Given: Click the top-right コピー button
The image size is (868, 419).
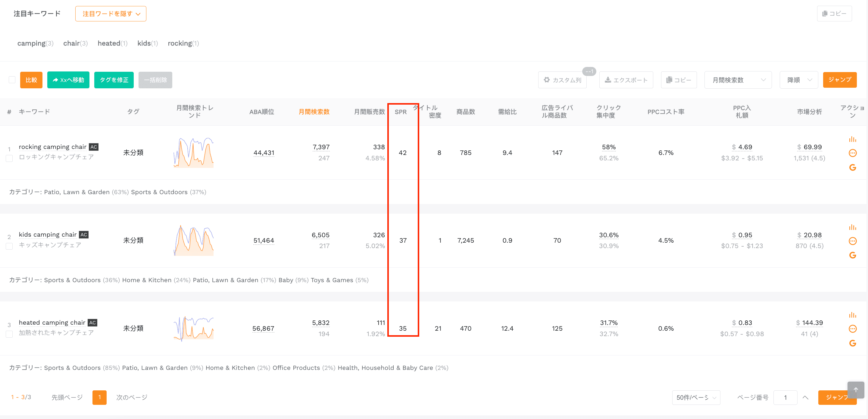Looking at the screenshot, I should (834, 14).
